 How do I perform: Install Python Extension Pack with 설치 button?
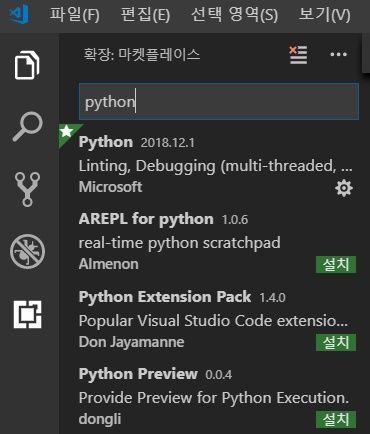click(336, 343)
